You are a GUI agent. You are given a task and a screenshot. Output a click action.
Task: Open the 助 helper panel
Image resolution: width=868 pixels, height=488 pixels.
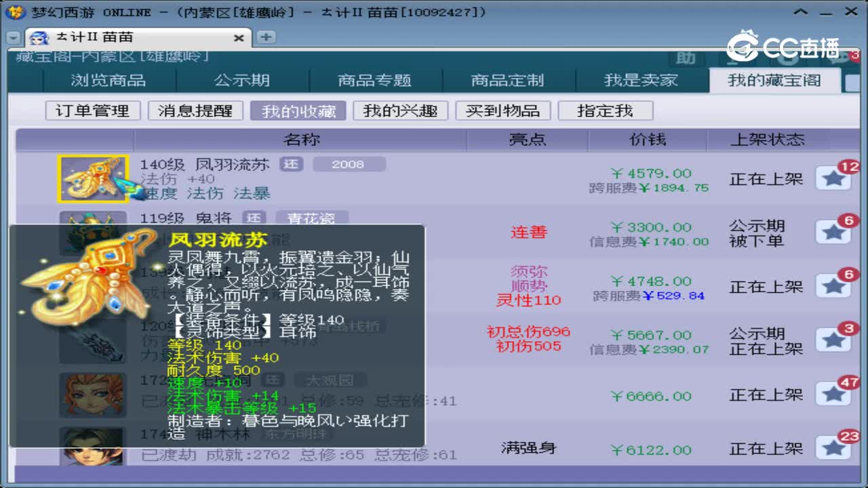[x=685, y=59]
